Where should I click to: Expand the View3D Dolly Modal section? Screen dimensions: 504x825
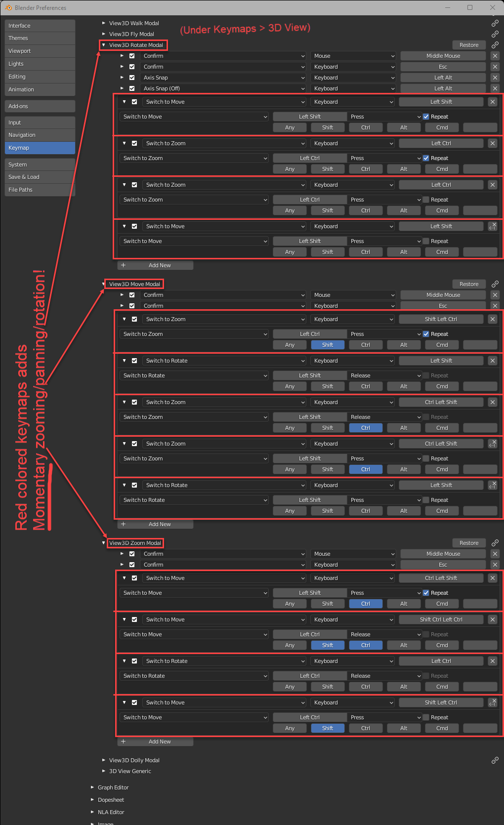(104, 760)
